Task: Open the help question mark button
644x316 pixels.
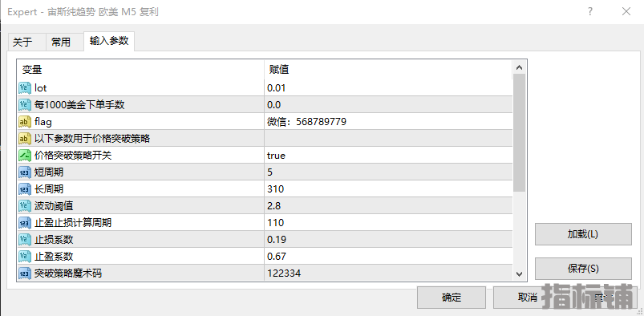Action: coord(590,11)
